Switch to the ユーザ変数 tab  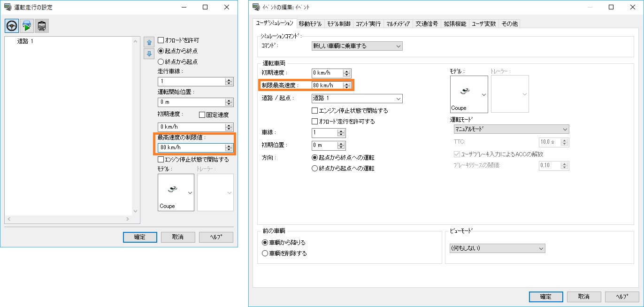484,23
